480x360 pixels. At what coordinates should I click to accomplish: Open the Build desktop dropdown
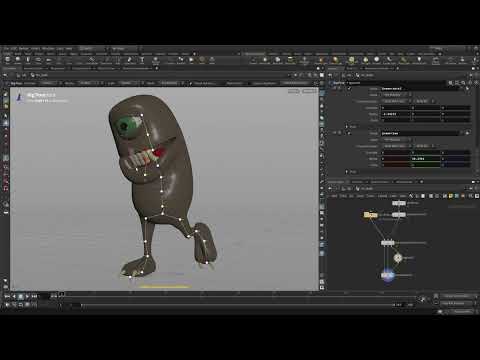[x=92, y=49]
